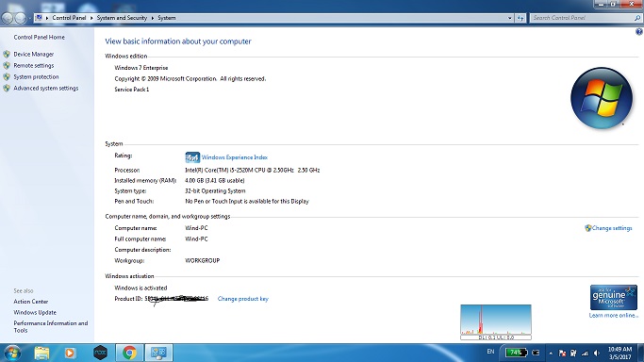Click the taskbar clock showing 10:49 AM

(619, 353)
